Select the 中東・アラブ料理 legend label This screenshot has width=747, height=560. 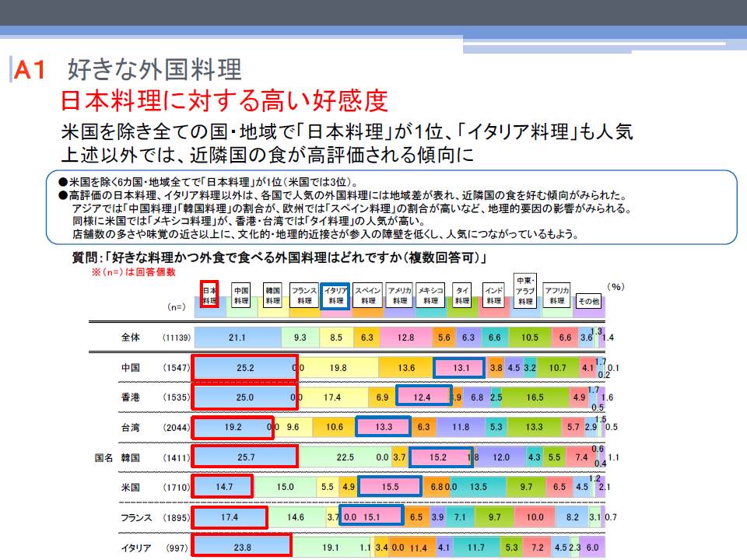[525, 291]
